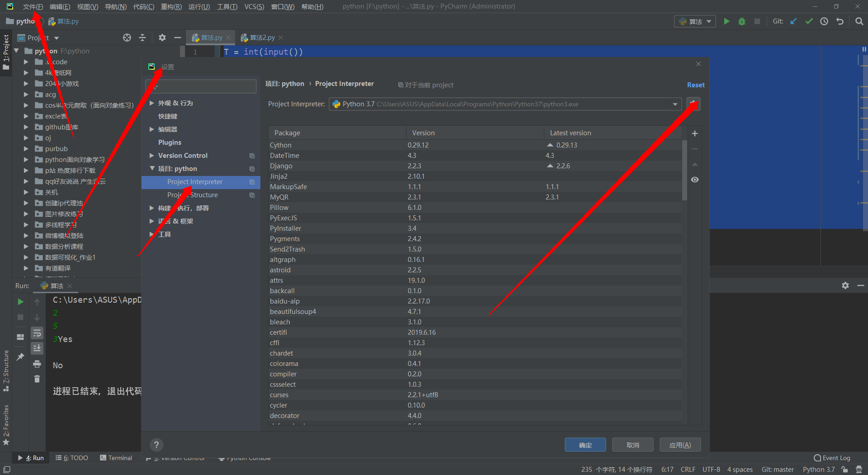Open Search Everywhere magnifier icon

(x=859, y=21)
